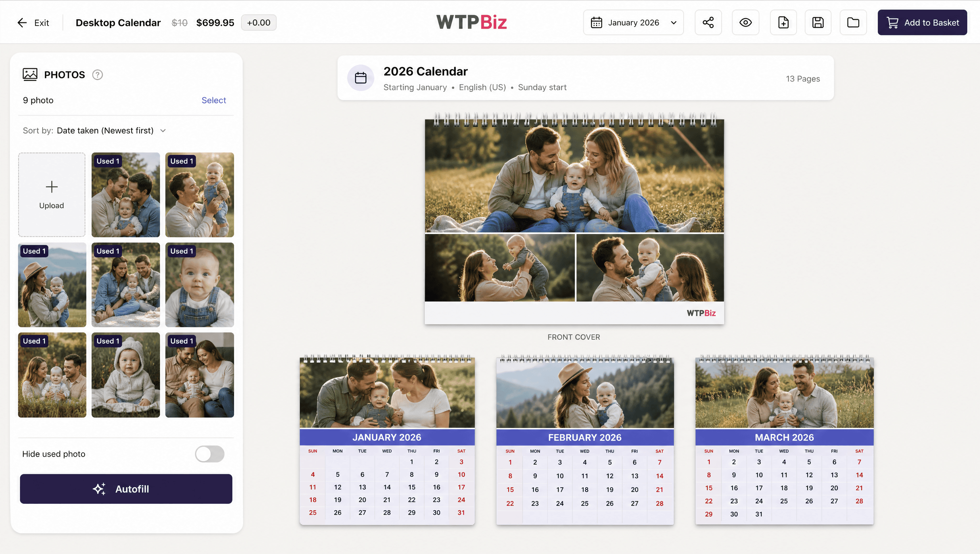Click the plus Upload tile
This screenshot has width=980, height=554.
point(52,194)
